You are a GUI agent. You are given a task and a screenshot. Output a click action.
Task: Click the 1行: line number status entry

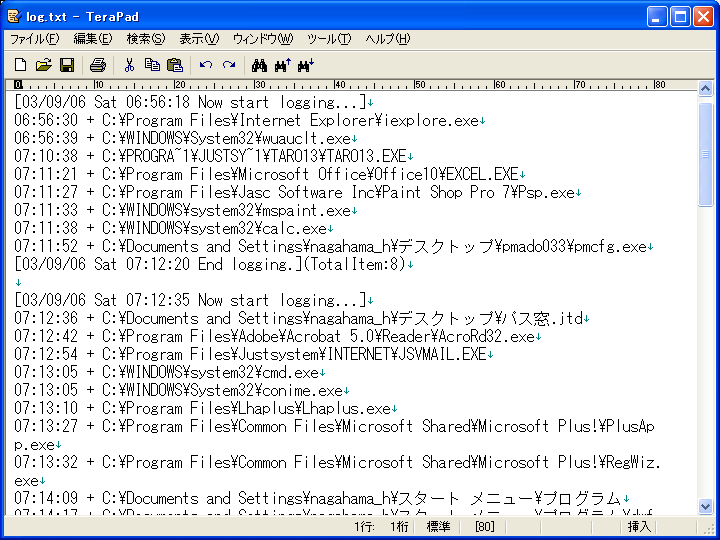[365, 526]
